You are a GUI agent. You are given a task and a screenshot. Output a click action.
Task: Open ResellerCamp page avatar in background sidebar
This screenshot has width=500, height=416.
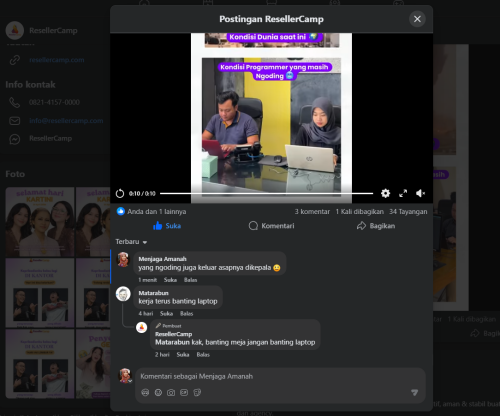[15, 31]
